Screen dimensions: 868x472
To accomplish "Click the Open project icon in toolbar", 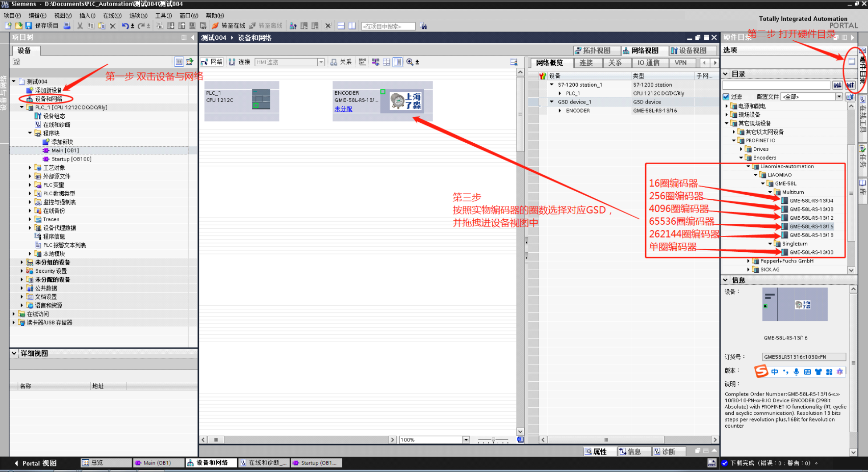I will [18, 25].
